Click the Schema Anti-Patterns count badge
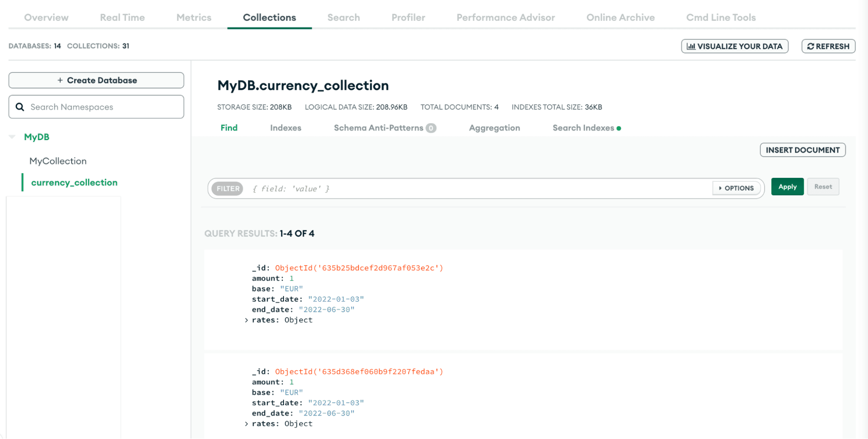868x439 pixels. (431, 128)
